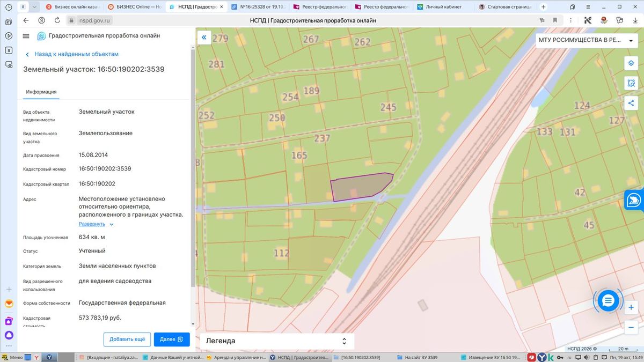Click the Далее button
644x362 pixels.
(x=172, y=339)
